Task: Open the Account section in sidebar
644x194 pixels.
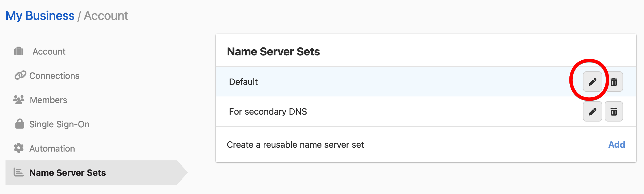Action: coord(49,52)
